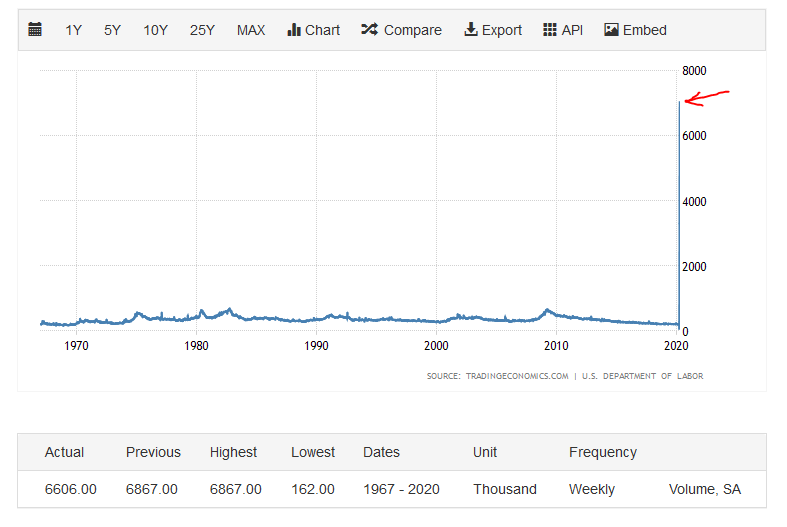Open the Chart type bar icon
This screenshot has height=527, width=787.
click(x=294, y=30)
